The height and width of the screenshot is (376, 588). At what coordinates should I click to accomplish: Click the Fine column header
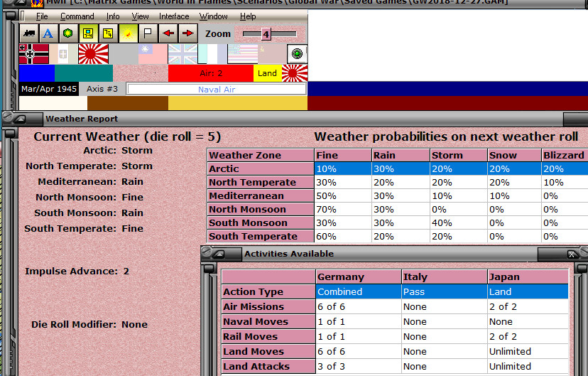(343, 155)
